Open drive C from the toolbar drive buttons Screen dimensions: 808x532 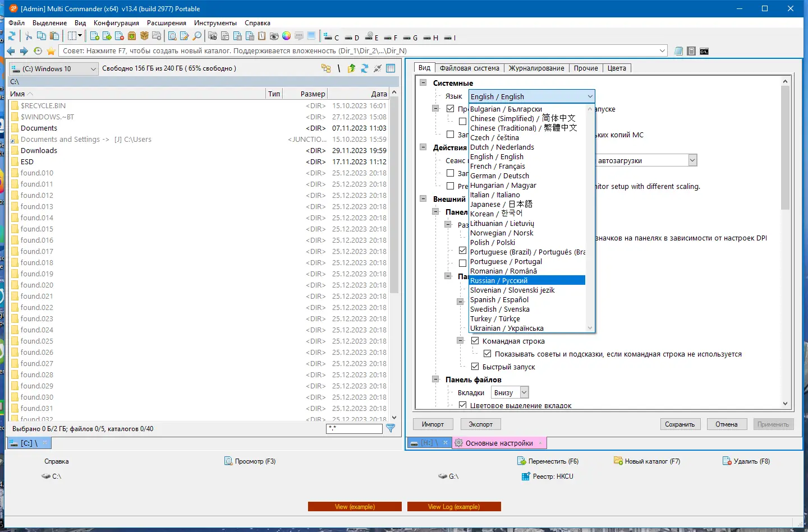pos(332,37)
